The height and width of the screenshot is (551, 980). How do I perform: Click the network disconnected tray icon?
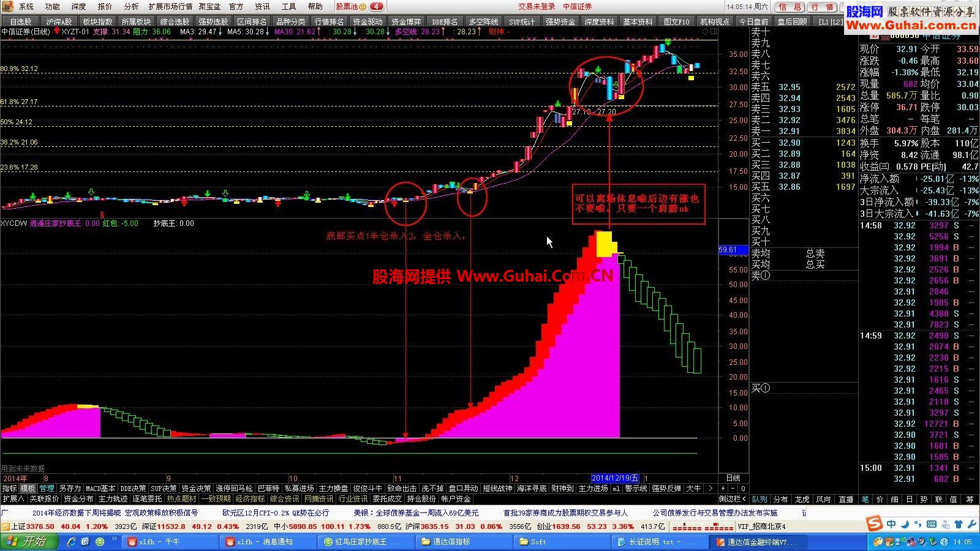click(913, 542)
